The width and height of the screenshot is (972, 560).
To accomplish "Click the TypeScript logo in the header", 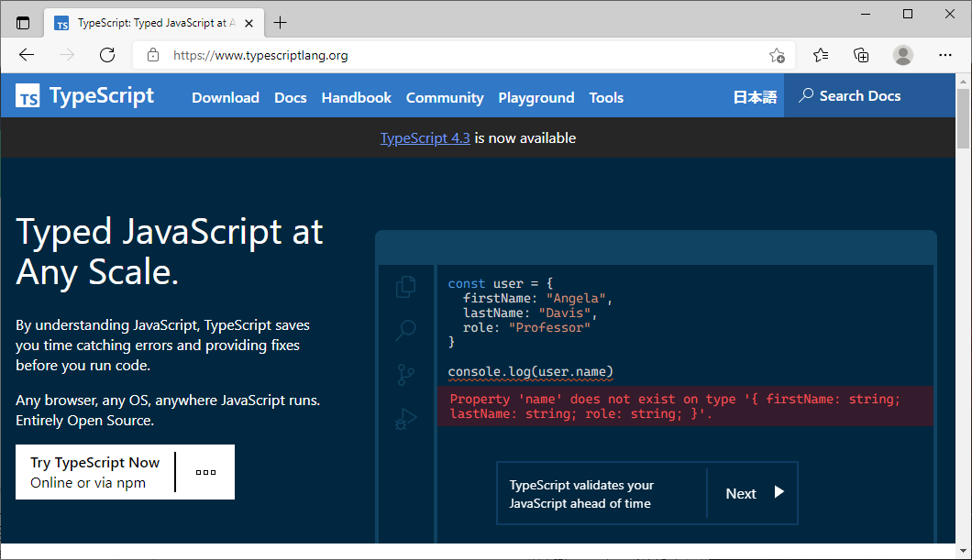I will click(x=85, y=96).
